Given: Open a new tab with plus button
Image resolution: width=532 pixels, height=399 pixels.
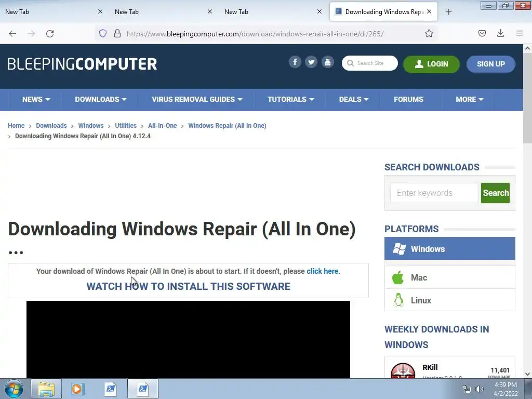Looking at the screenshot, I should [448, 12].
